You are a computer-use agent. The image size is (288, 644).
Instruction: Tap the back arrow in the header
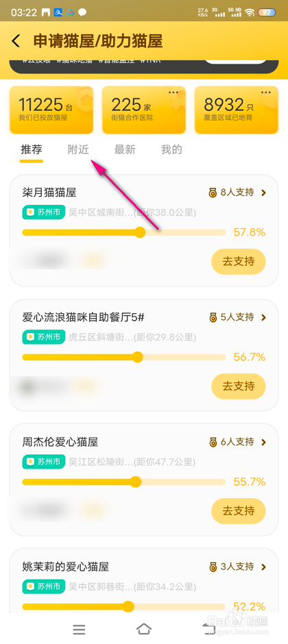[16, 41]
